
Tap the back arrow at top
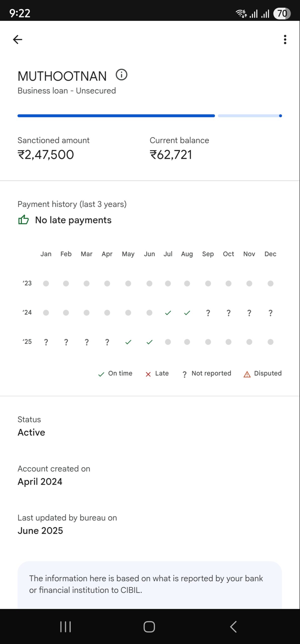(18, 39)
